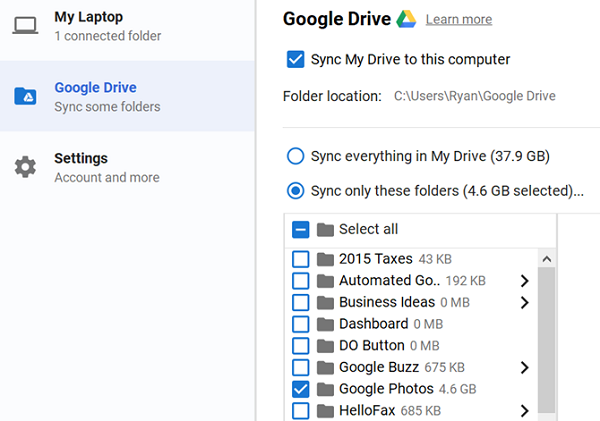600x421 pixels.
Task: Expand the Automated Go.. folder arrow
Action: [524, 281]
